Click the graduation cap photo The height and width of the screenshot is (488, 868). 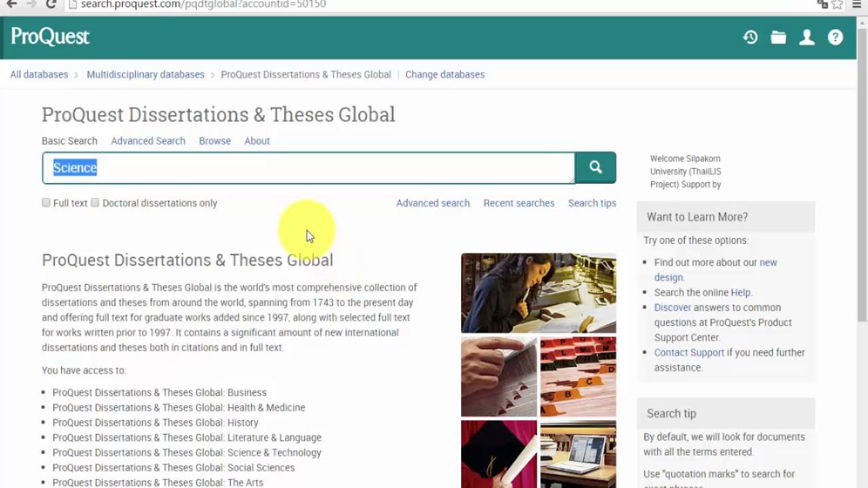[x=499, y=454]
